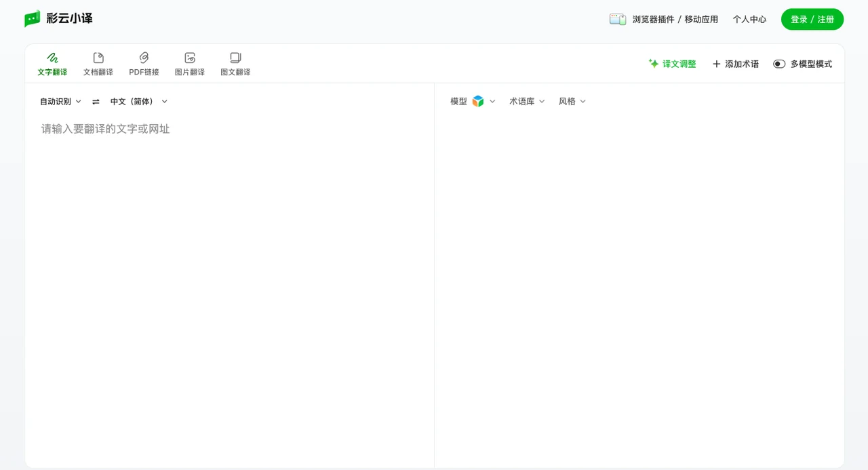
Task: Switch to 文档翻译 tab
Action: 98,64
